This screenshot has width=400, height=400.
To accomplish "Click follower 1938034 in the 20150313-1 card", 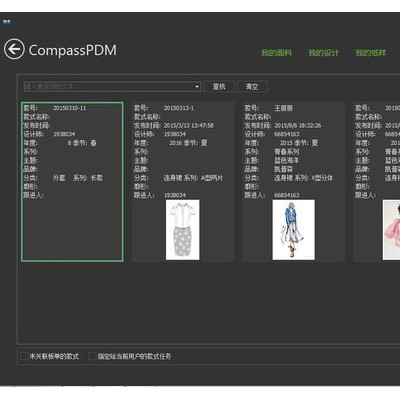I will 175,195.
